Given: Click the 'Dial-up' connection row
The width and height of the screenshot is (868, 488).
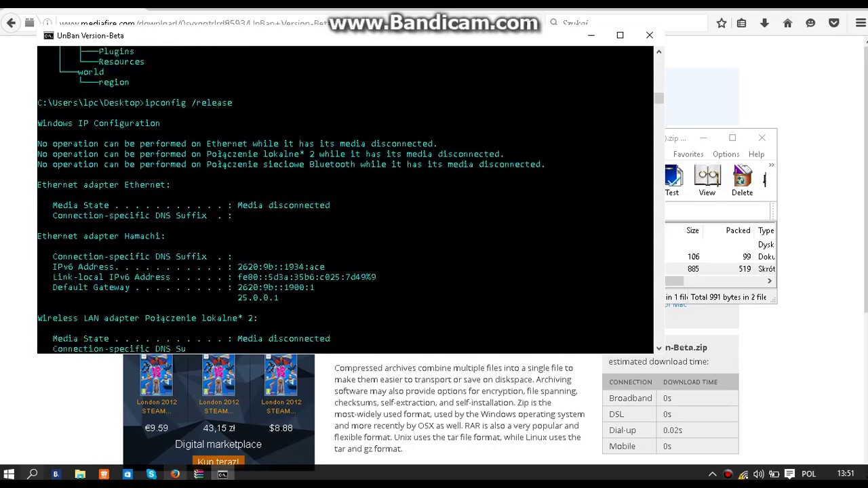Looking at the screenshot, I should tap(670, 430).
